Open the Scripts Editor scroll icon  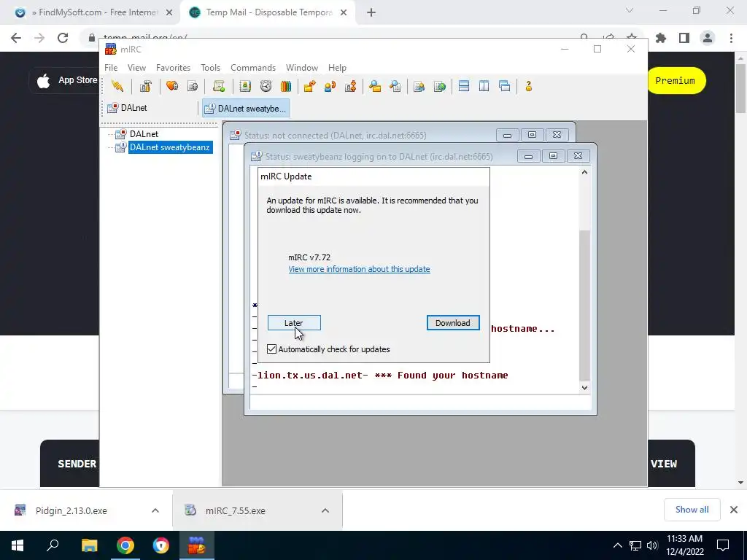click(x=219, y=86)
